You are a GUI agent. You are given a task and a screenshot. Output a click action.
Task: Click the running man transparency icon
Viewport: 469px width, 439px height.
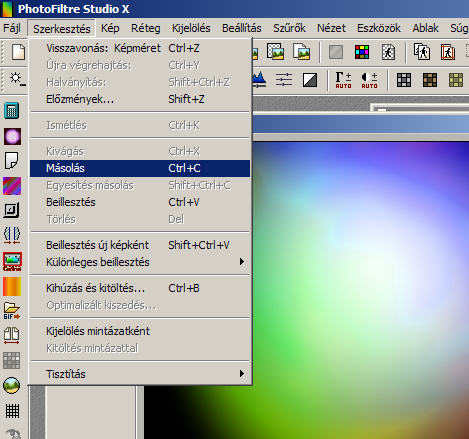tap(388, 52)
